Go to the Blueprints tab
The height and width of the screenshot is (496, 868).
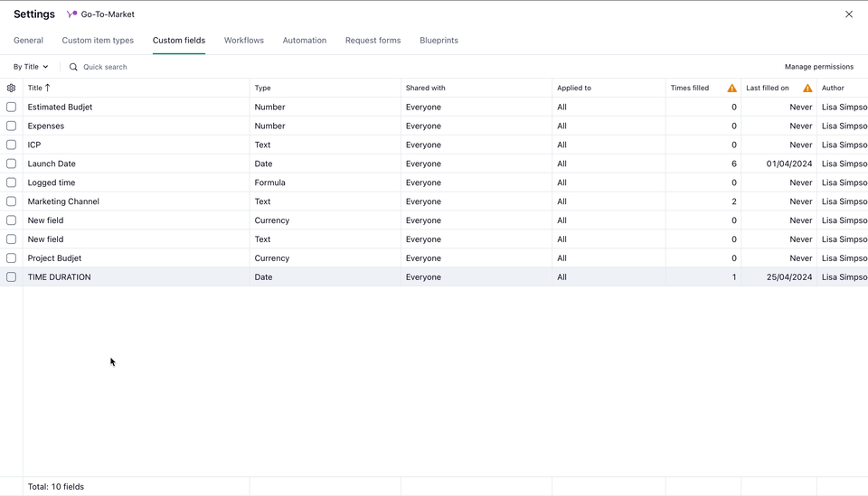click(x=439, y=41)
